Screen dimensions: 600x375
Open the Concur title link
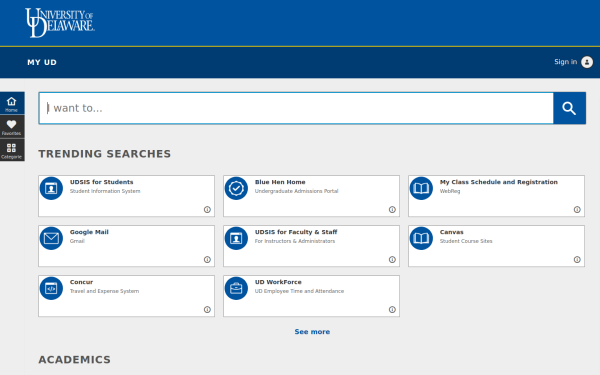(x=82, y=282)
